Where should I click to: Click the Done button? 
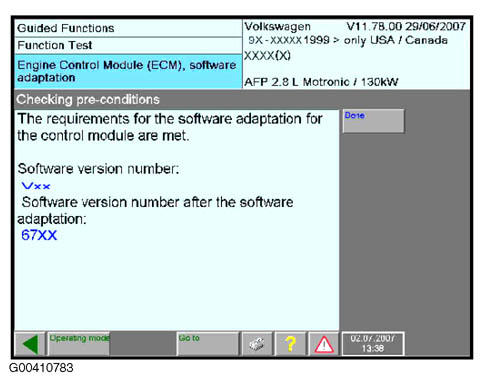(x=373, y=121)
